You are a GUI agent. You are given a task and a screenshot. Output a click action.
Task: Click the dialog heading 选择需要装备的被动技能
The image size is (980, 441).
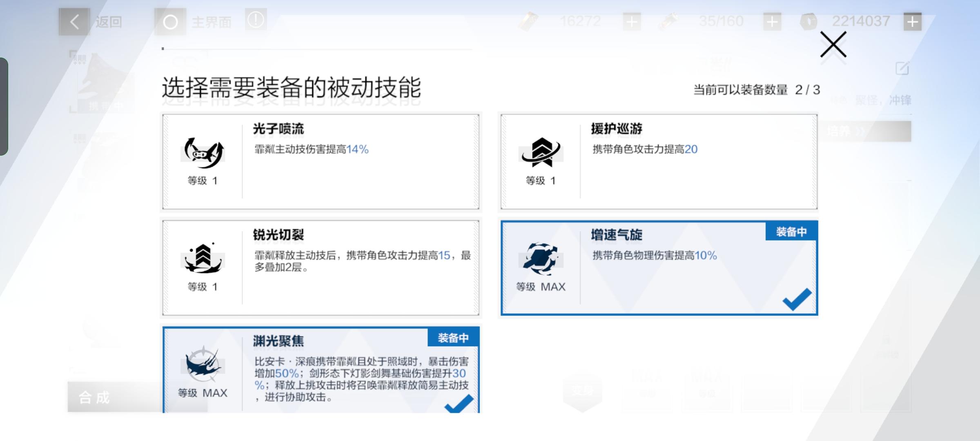click(291, 87)
